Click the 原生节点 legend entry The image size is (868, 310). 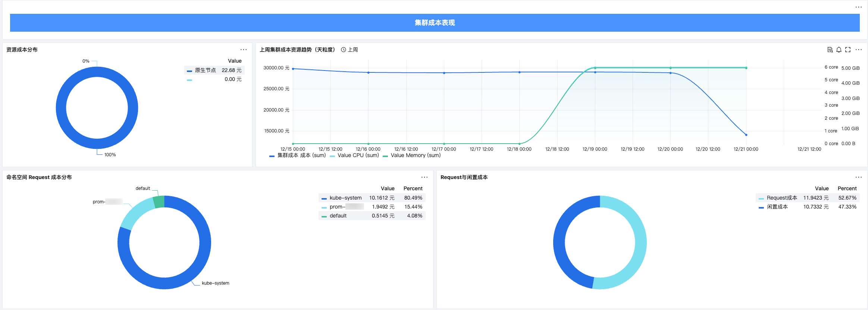(205, 70)
